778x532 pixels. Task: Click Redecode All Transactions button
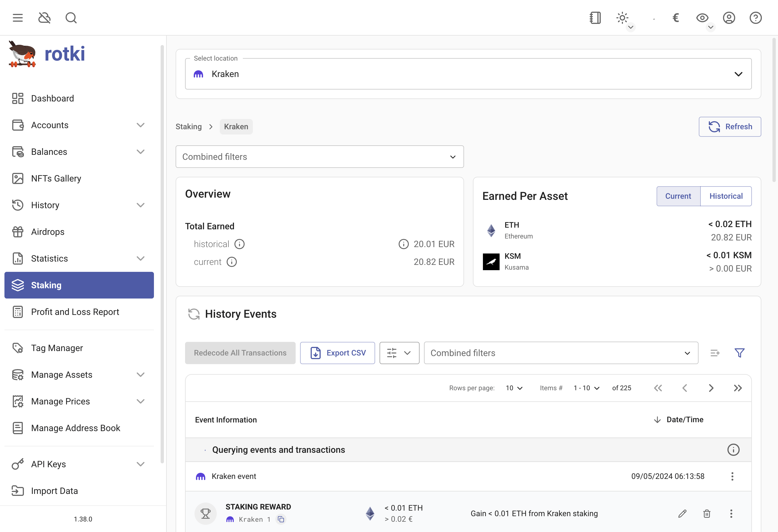pos(240,353)
